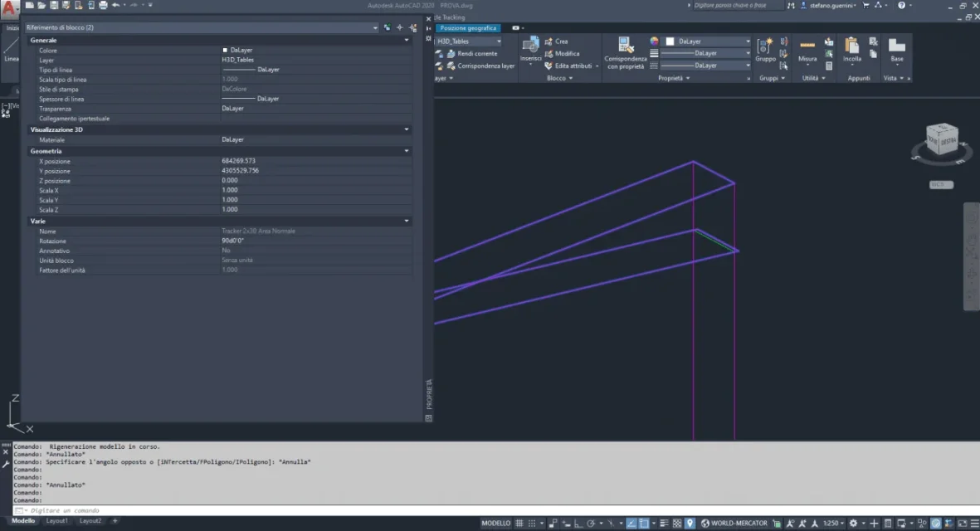Collapse the Visualizzazione 3D section
This screenshot has width=980, height=531.
(407, 129)
